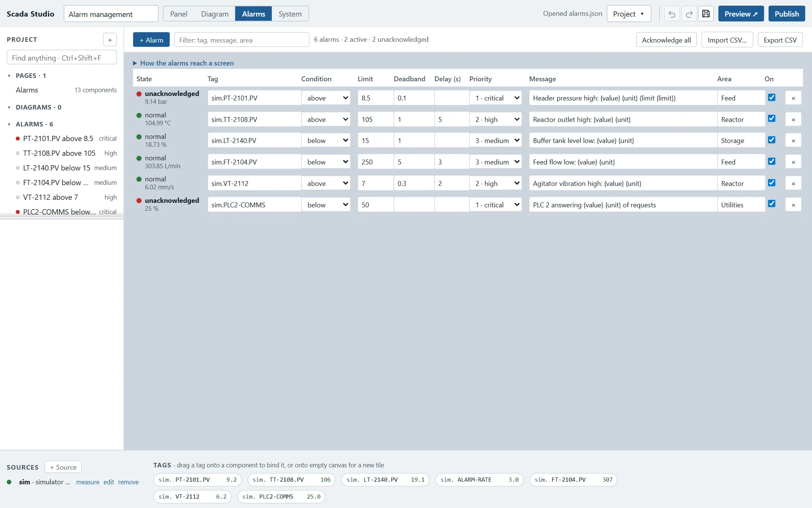Add project item with plus icon
The height and width of the screenshot is (508, 812).
coord(110,40)
